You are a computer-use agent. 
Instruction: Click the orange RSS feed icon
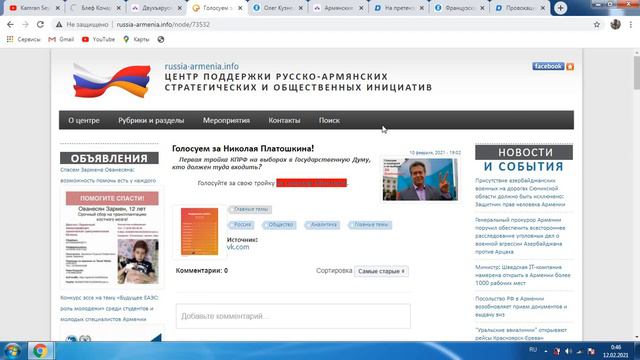[570, 66]
